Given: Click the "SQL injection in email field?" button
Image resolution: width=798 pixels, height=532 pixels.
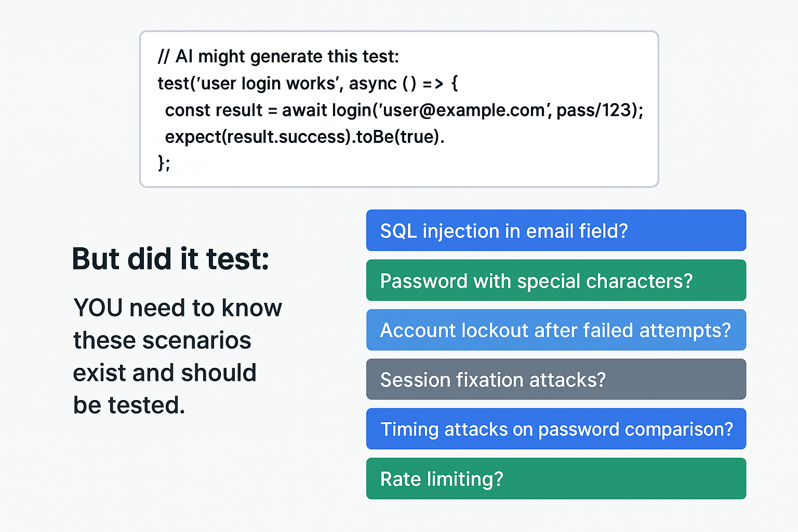Looking at the screenshot, I should [x=556, y=231].
